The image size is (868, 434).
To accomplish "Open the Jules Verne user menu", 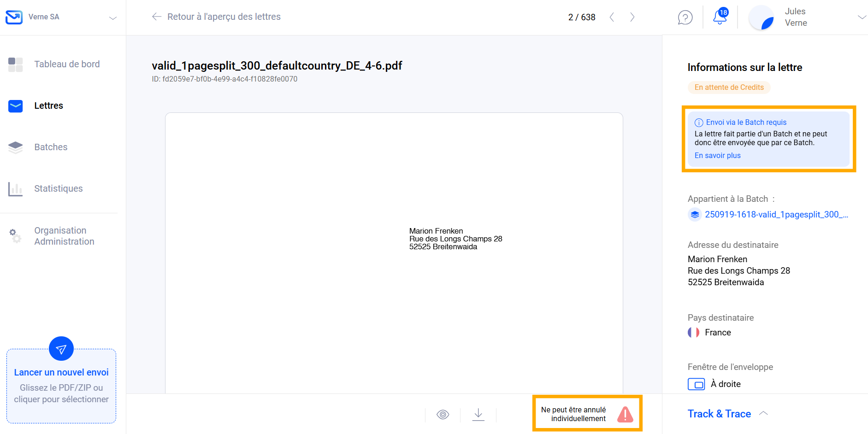I will [x=861, y=17].
